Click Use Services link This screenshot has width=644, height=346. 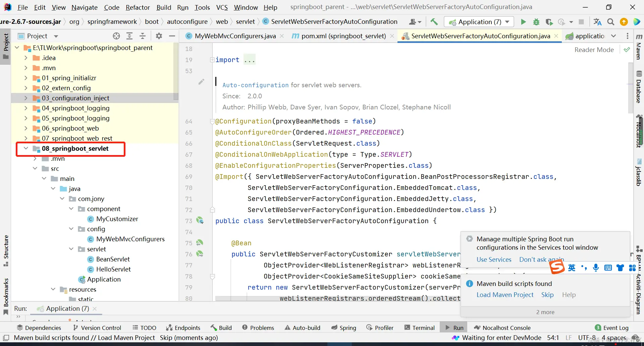tap(494, 259)
